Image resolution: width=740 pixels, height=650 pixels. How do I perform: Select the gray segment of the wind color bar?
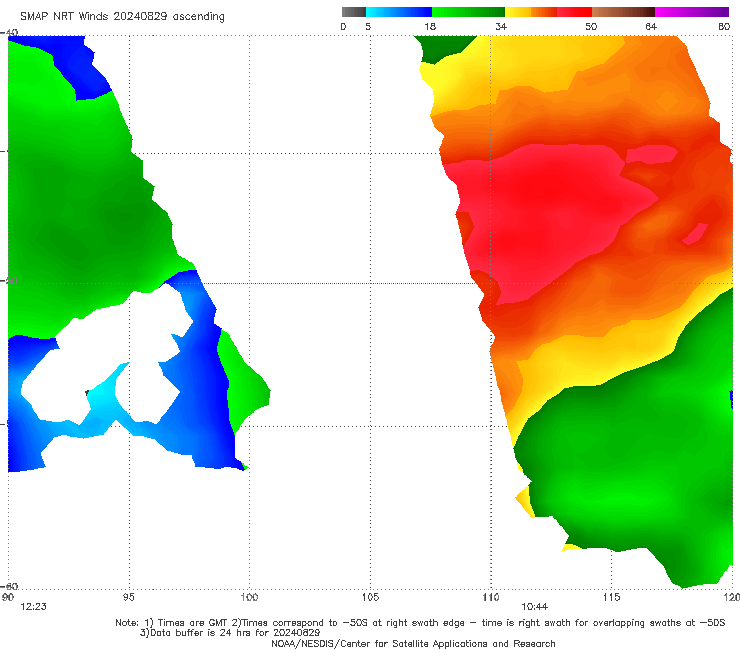354,12
